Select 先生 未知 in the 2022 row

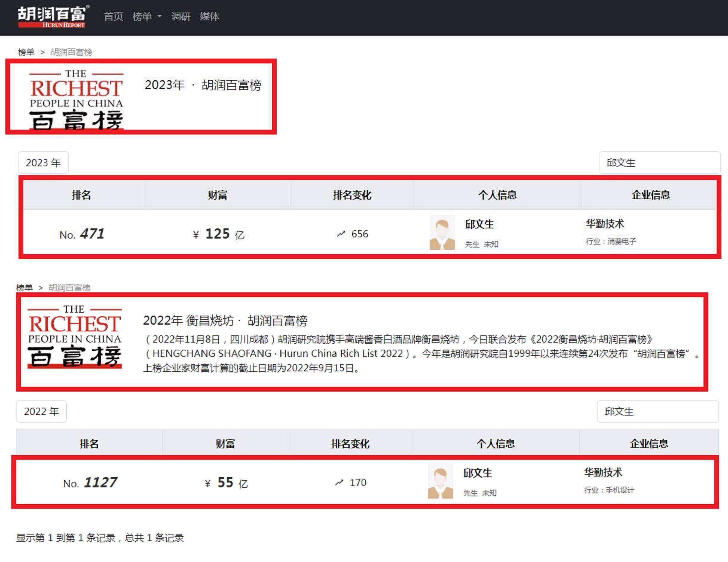coord(480,493)
